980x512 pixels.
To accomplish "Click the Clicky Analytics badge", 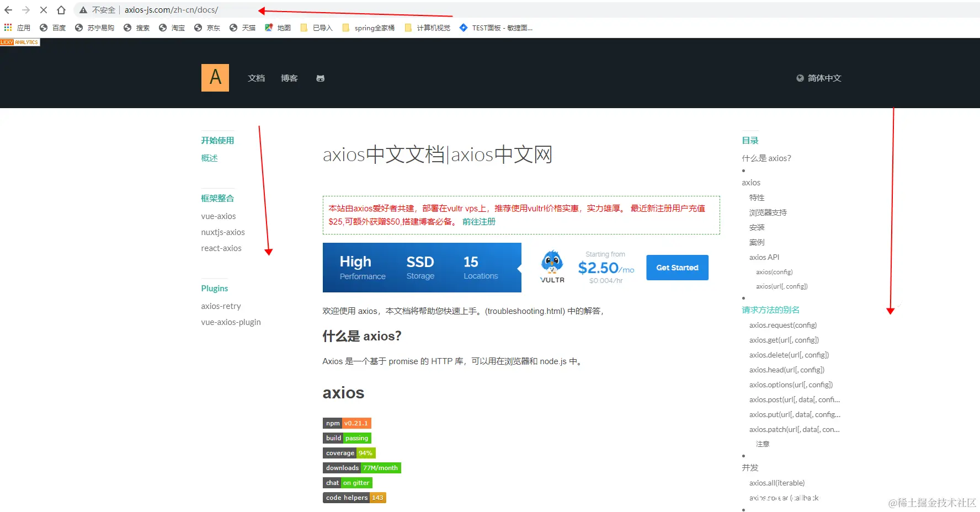I will [x=20, y=42].
